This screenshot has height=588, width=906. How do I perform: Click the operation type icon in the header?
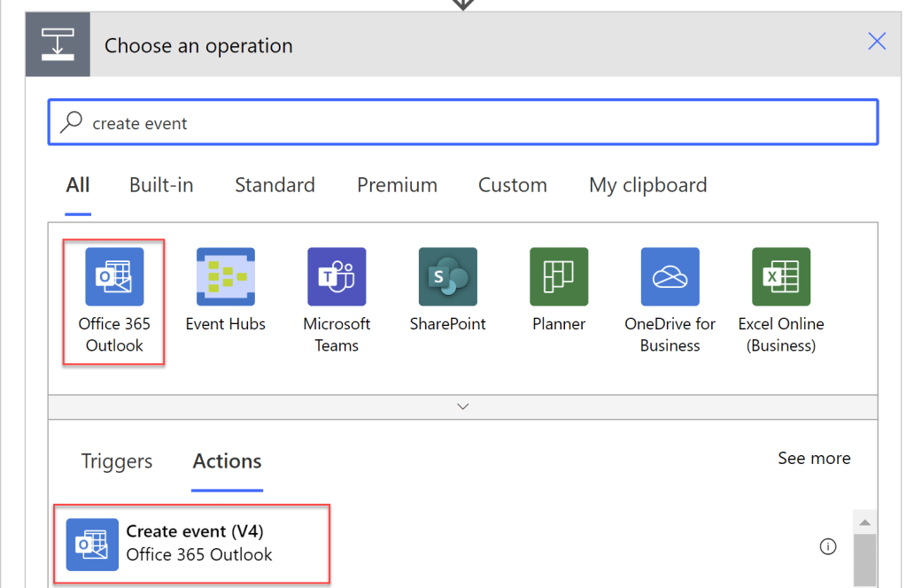tap(57, 43)
